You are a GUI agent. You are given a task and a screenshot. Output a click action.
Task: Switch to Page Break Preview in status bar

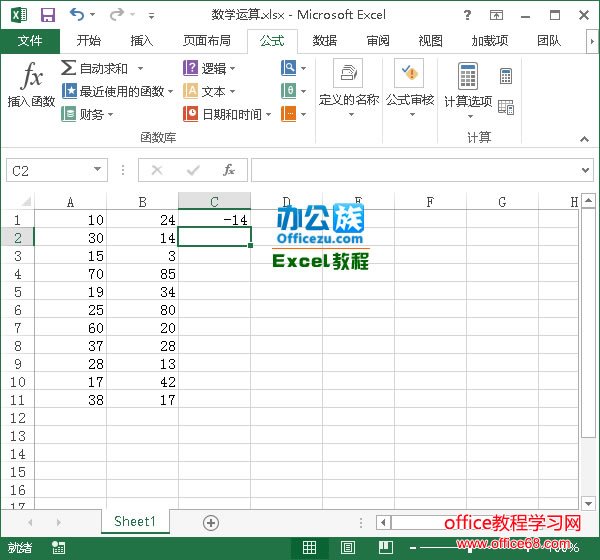(386, 548)
